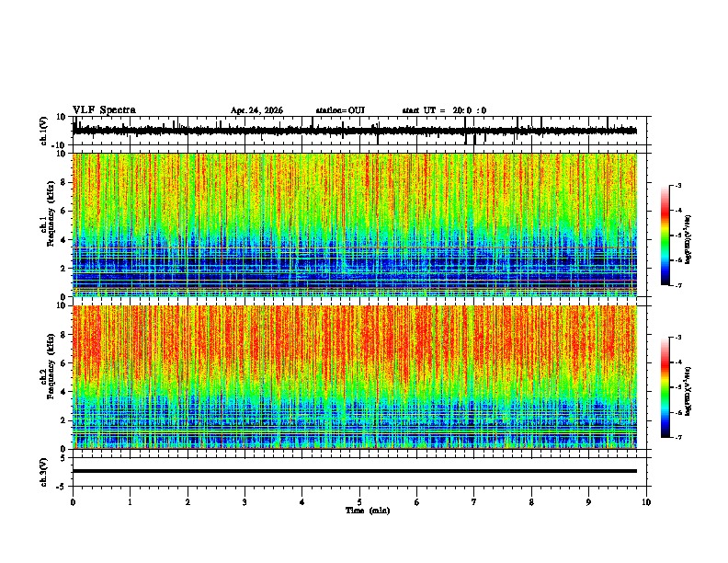Click the VLF Spectra title text

(104, 110)
